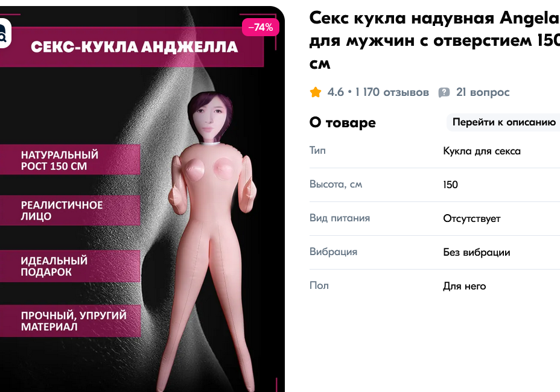Click the Отсутствует power type value
The image size is (560, 392).
(471, 218)
